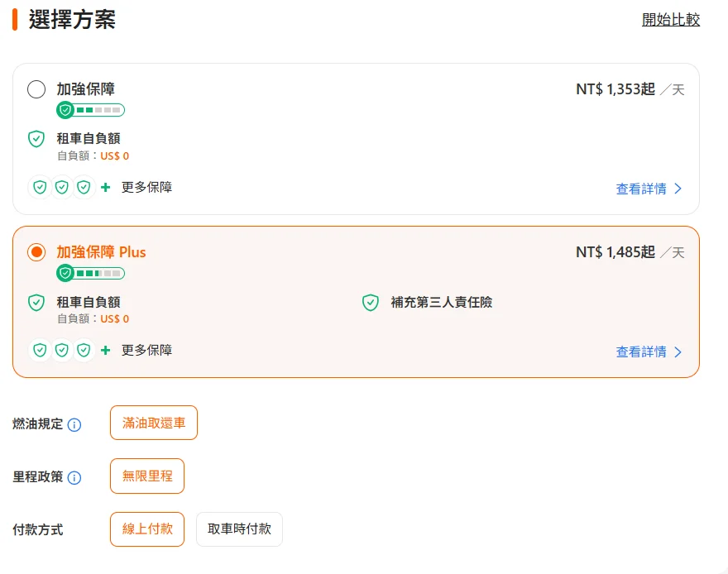Click the third small shield icon in 加強保障 Plus card

point(84,350)
